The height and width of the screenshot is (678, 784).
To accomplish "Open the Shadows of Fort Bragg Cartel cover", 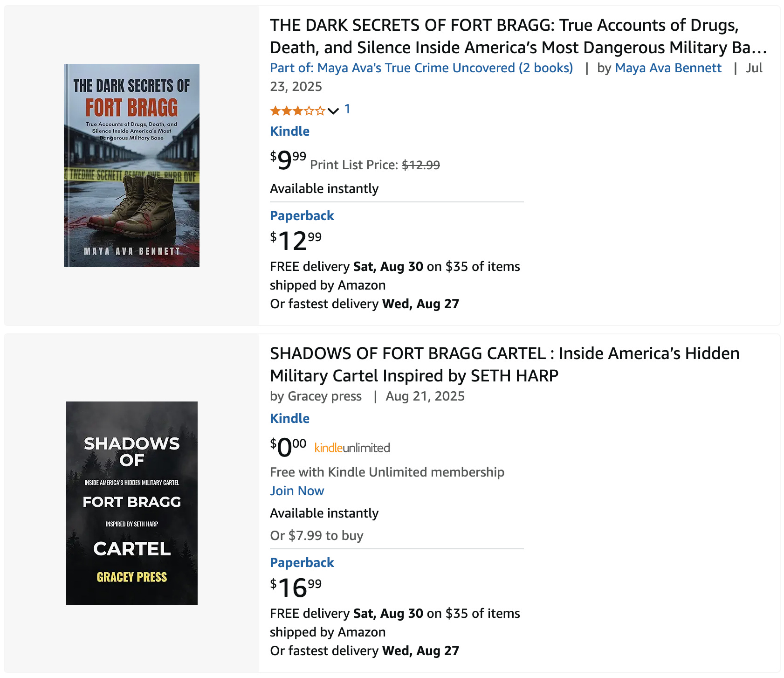I will pyautogui.click(x=131, y=503).
